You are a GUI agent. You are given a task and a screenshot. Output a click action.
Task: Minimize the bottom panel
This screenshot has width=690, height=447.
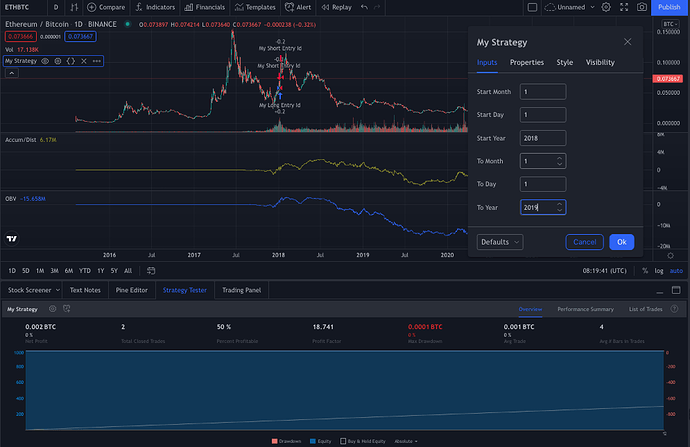(659, 290)
